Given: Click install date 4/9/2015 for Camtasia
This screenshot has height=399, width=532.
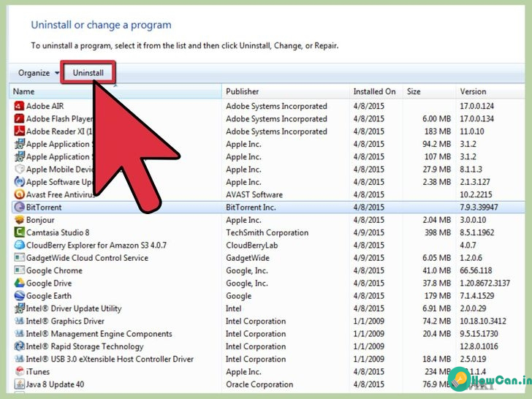Looking at the screenshot, I should click(x=368, y=232).
